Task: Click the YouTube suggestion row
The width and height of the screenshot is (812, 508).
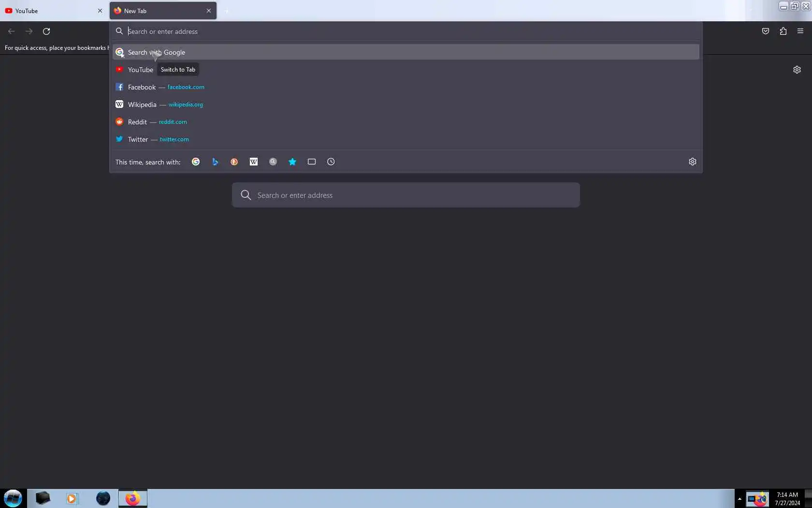Action: [406, 70]
